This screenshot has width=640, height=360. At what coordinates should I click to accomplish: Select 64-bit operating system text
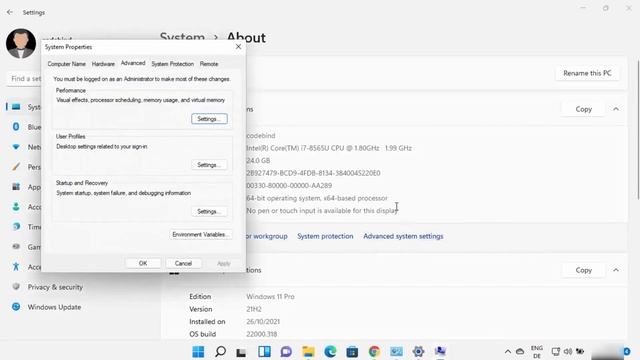(x=317, y=198)
